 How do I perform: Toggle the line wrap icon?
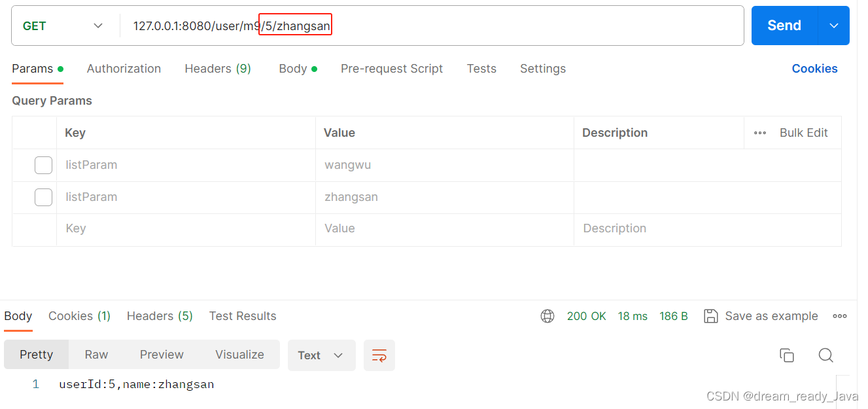click(x=379, y=355)
